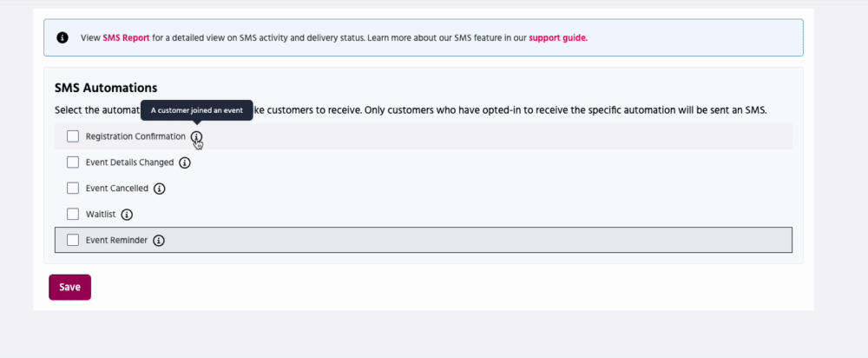Click the Event Cancelled info icon
868x358 pixels.
160,189
